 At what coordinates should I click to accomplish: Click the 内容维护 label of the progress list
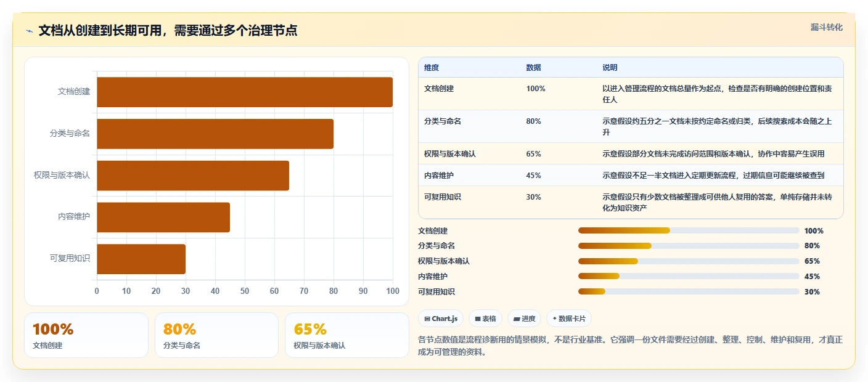(x=433, y=277)
